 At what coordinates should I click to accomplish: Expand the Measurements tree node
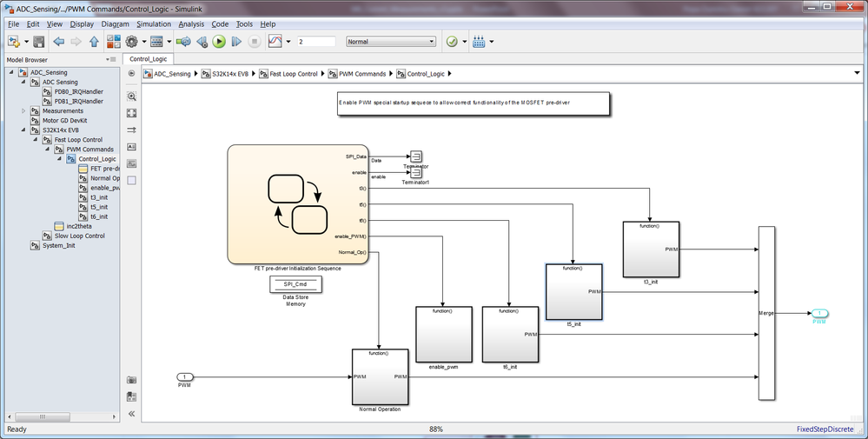click(23, 110)
